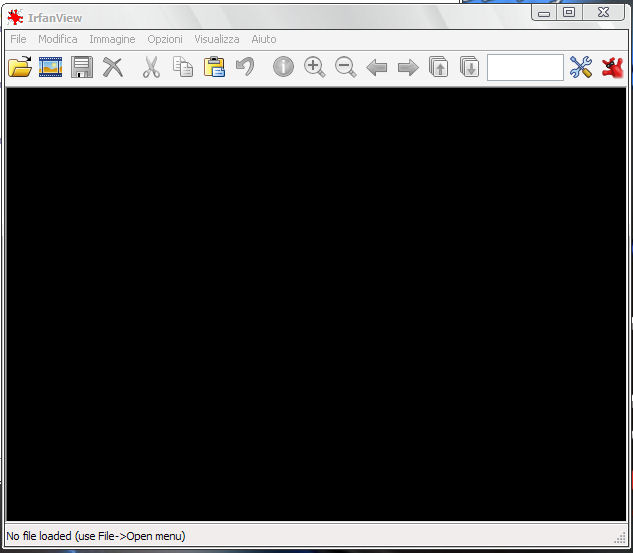This screenshot has height=553, width=633.
Task: Click the Delete X icon
Action: click(x=113, y=67)
